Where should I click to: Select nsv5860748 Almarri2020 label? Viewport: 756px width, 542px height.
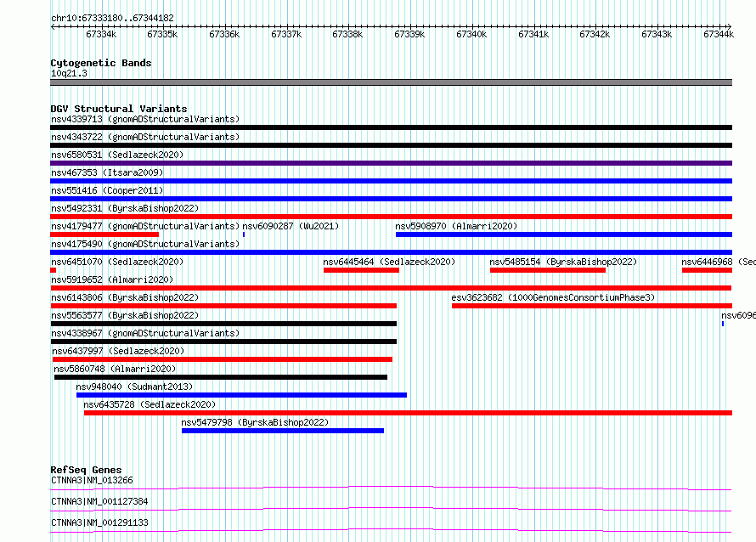tap(115, 369)
